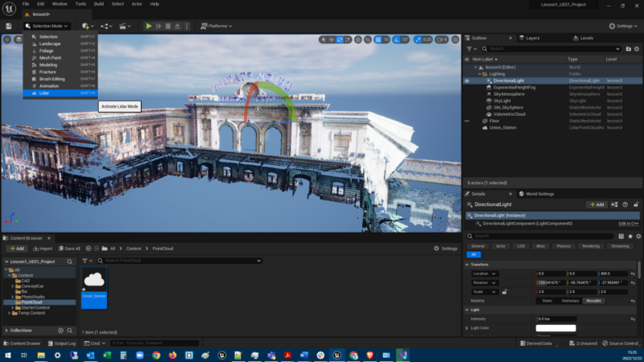This screenshot has height=362, width=644.
Task: Open the camera speed setting
Action: point(441,39)
